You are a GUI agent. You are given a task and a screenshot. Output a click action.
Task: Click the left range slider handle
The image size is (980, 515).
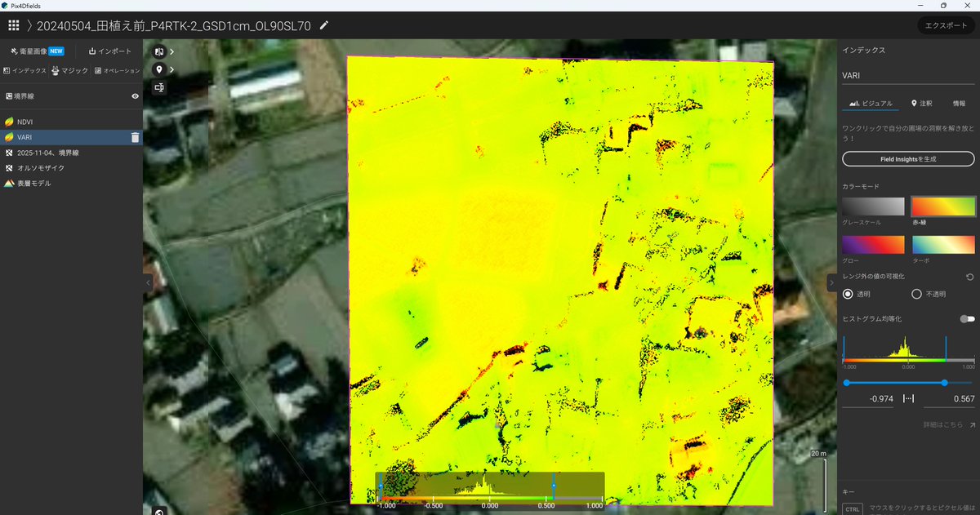coord(846,382)
